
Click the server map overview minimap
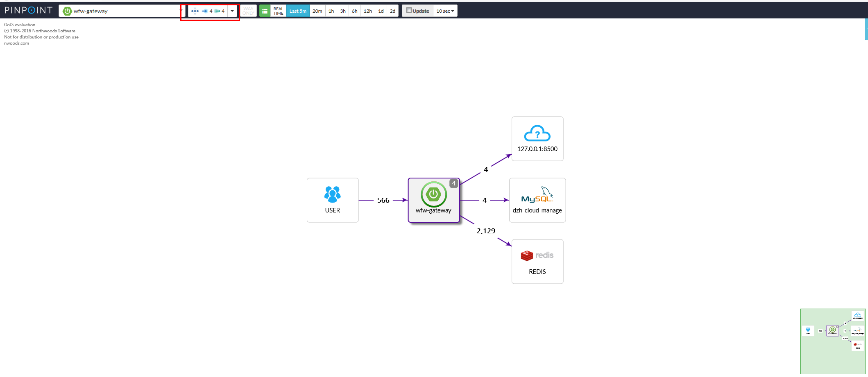pyautogui.click(x=833, y=341)
